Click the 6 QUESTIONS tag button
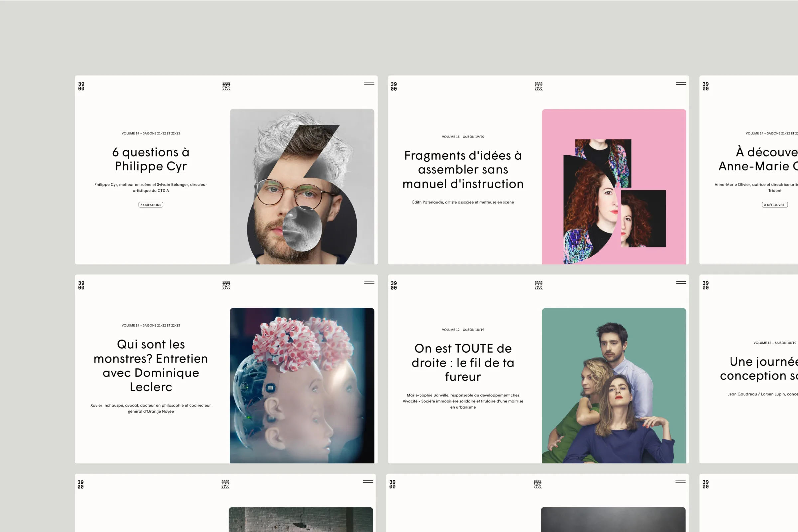798x532 pixels. pos(151,205)
